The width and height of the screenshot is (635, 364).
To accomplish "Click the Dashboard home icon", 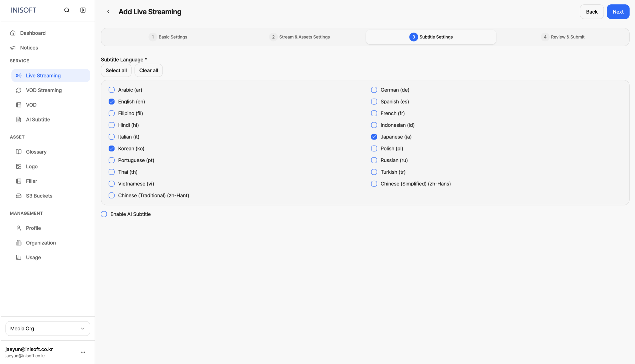I will coord(13,33).
